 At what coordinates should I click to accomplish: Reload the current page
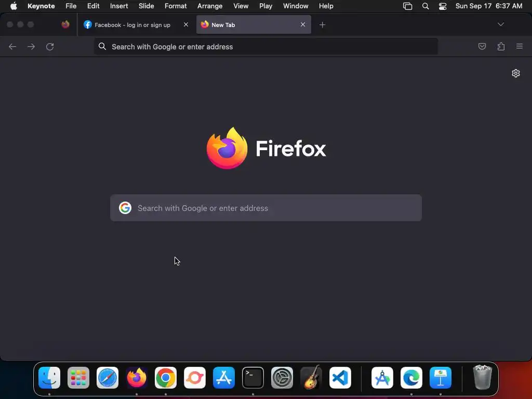(x=50, y=46)
